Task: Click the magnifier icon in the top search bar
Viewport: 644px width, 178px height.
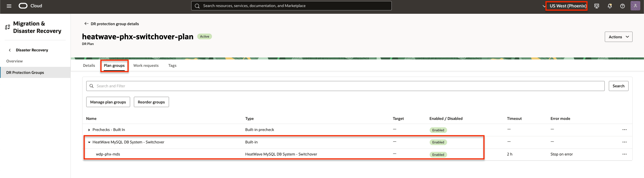Action: click(x=197, y=6)
